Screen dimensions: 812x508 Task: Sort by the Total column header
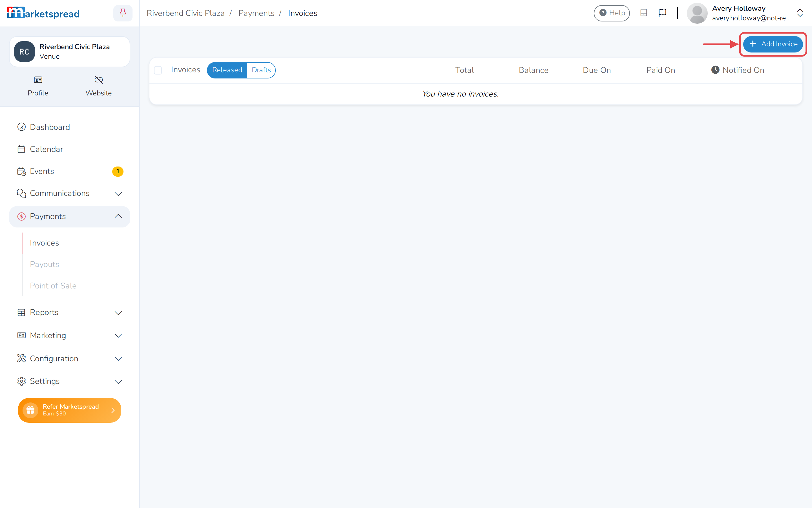coord(464,70)
